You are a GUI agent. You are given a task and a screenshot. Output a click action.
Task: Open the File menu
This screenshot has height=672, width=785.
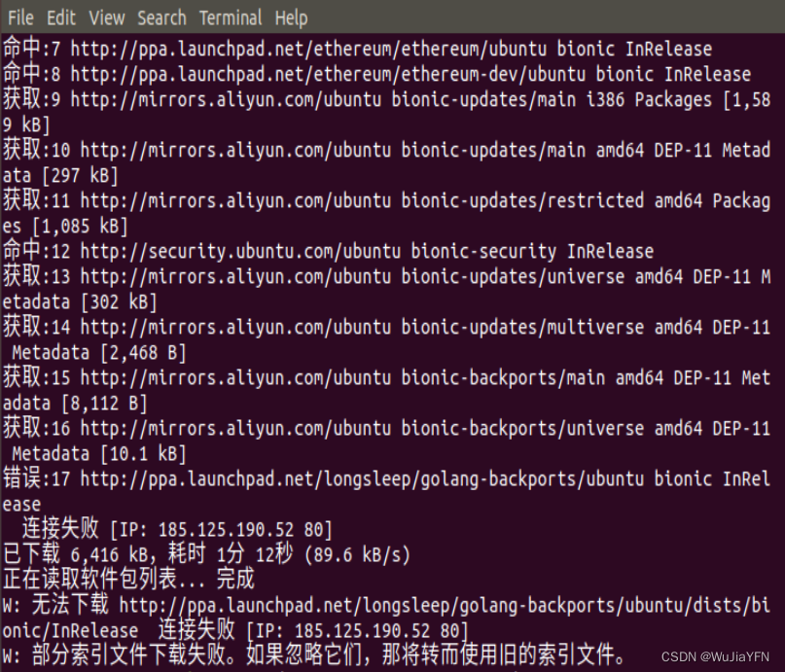(19, 18)
